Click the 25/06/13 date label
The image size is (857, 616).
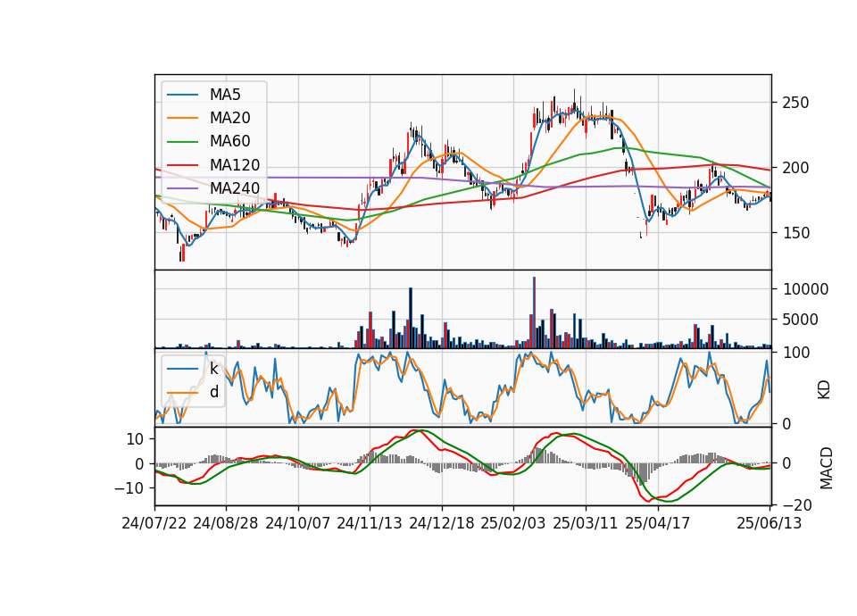click(x=770, y=523)
